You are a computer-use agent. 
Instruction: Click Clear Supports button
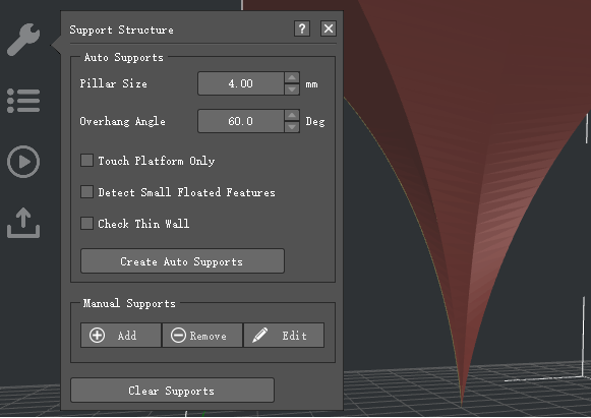click(x=172, y=390)
